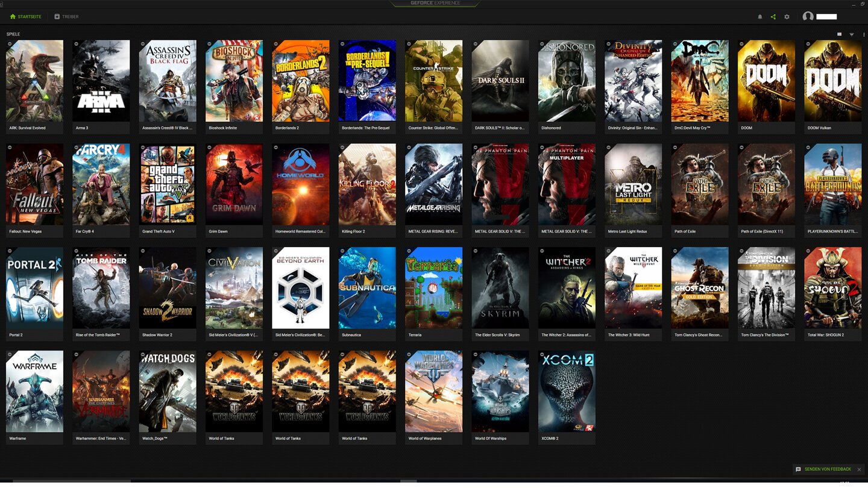The width and height of the screenshot is (868, 488).
Task: Open settings via the gear icon
Action: (x=787, y=17)
